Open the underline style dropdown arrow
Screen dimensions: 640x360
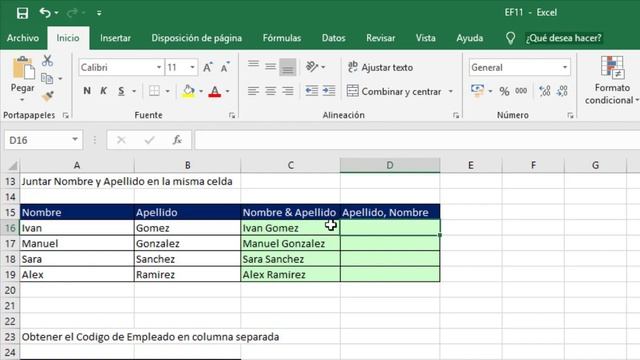point(134,91)
